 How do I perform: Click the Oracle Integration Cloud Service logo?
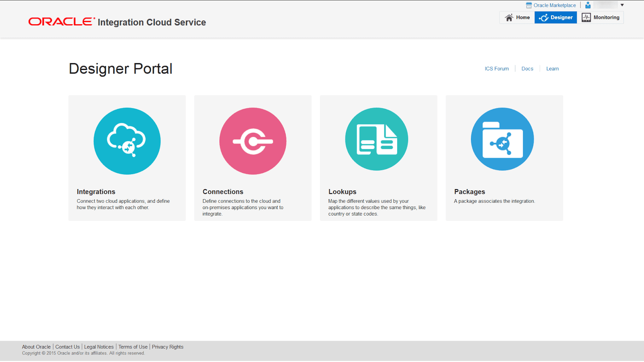(x=117, y=22)
